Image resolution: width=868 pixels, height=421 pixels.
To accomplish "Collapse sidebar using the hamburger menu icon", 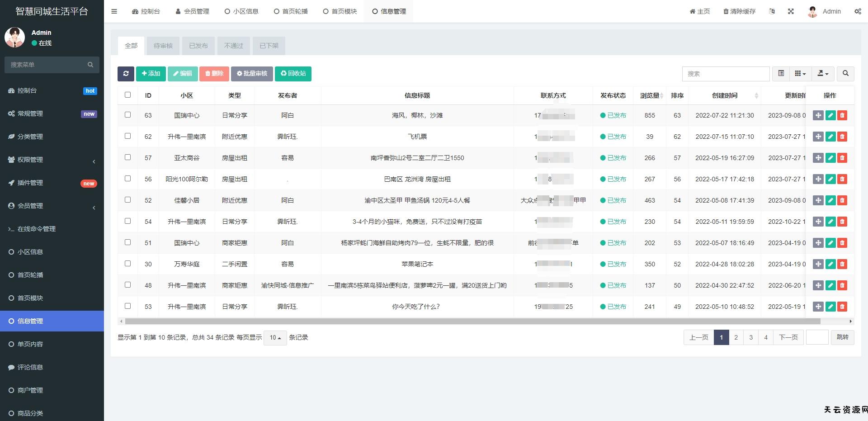I will click(114, 11).
